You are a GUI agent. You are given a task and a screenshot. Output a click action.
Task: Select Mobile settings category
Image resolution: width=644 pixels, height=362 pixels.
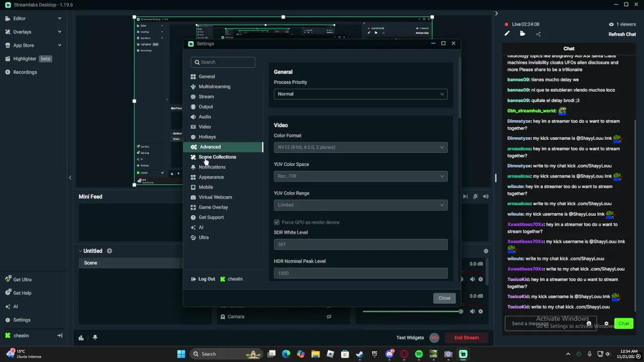coord(205,187)
